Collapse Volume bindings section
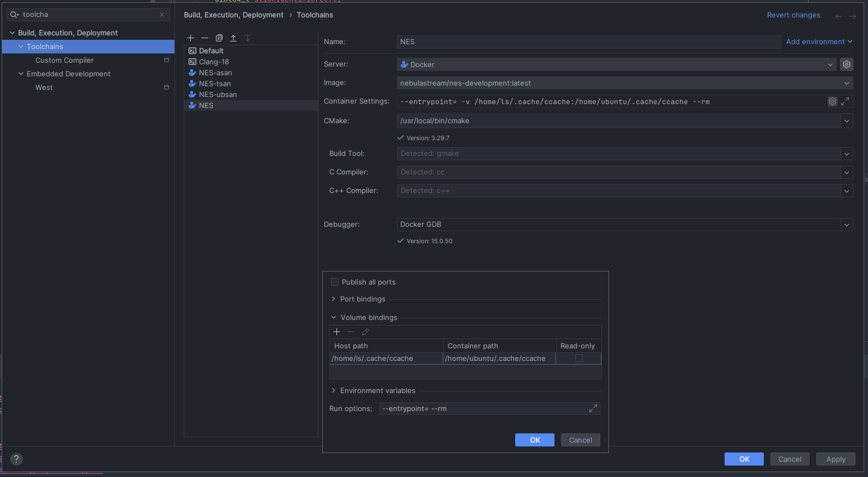The image size is (868, 477). (334, 317)
